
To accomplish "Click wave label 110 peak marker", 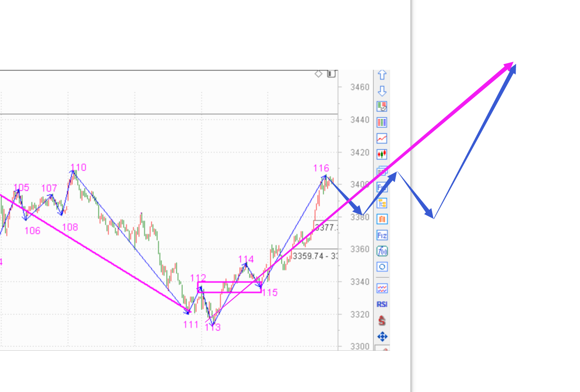I will [78, 167].
